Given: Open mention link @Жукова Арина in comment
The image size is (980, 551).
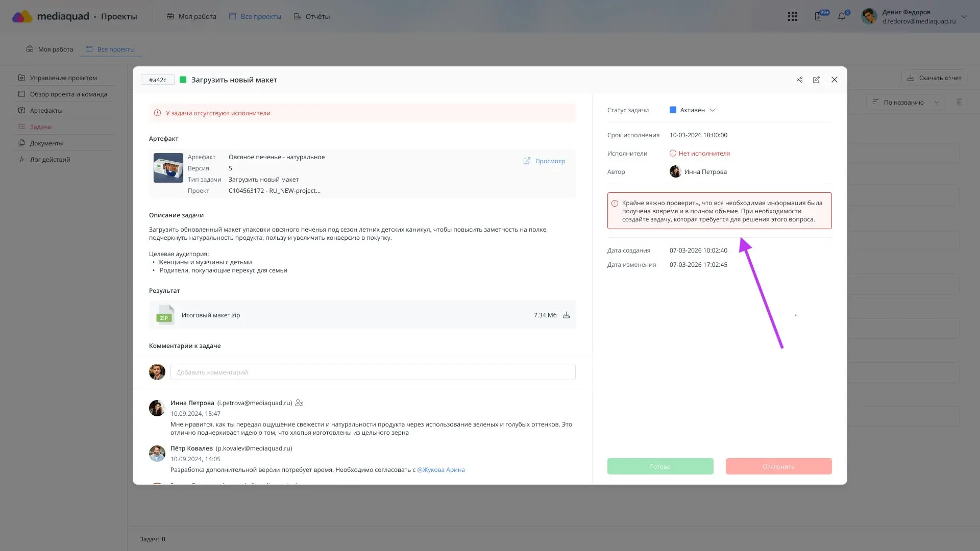Looking at the screenshot, I should pos(440,469).
